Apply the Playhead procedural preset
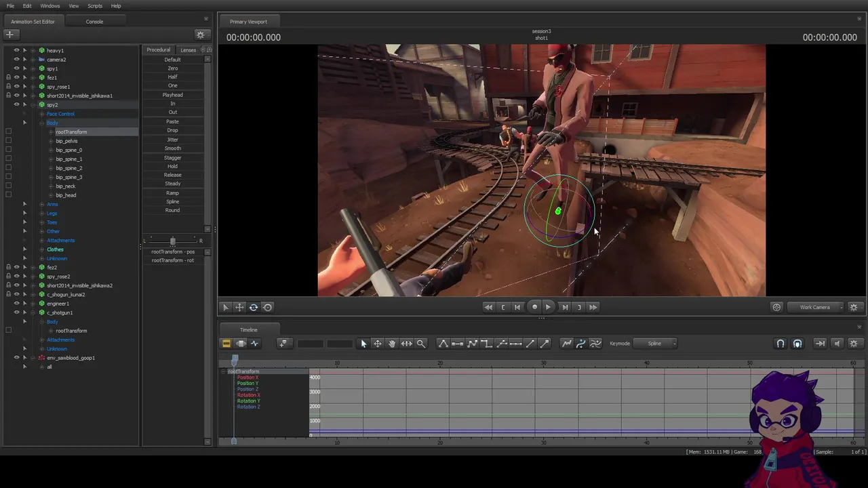Image resolution: width=868 pixels, height=488 pixels. click(173, 95)
